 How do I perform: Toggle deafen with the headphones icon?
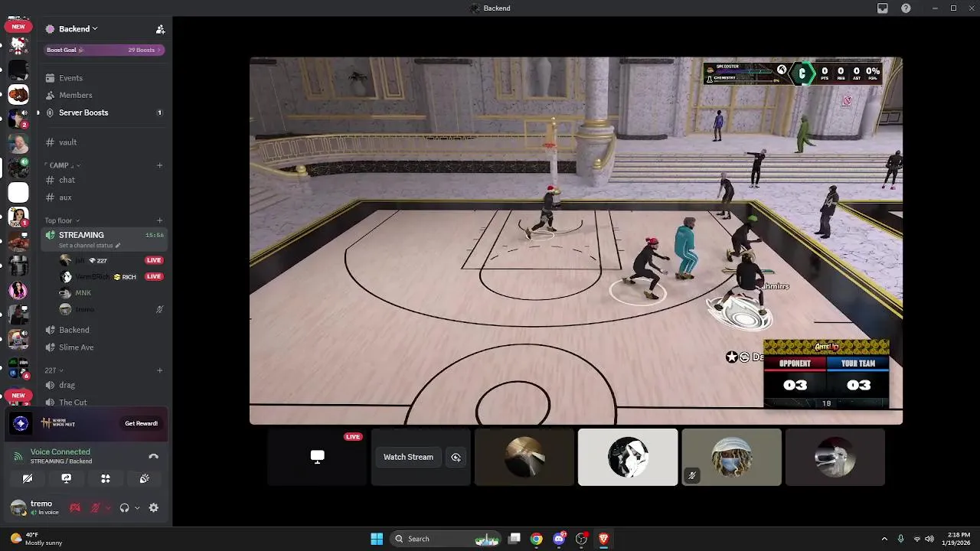coord(124,507)
